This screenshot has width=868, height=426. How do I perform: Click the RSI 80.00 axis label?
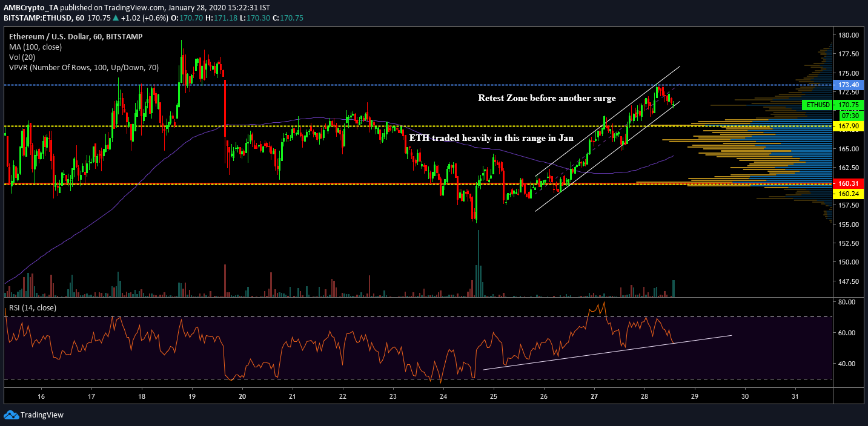click(848, 301)
